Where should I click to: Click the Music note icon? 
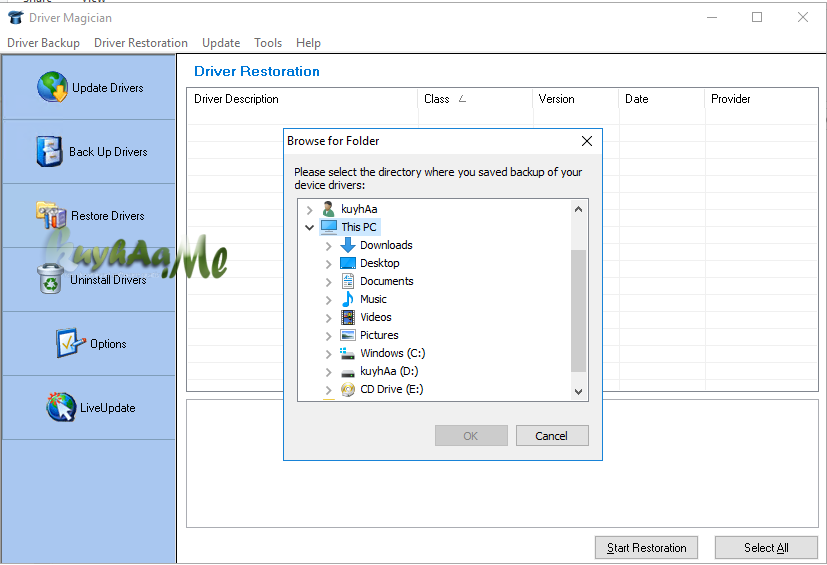[348, 299]
